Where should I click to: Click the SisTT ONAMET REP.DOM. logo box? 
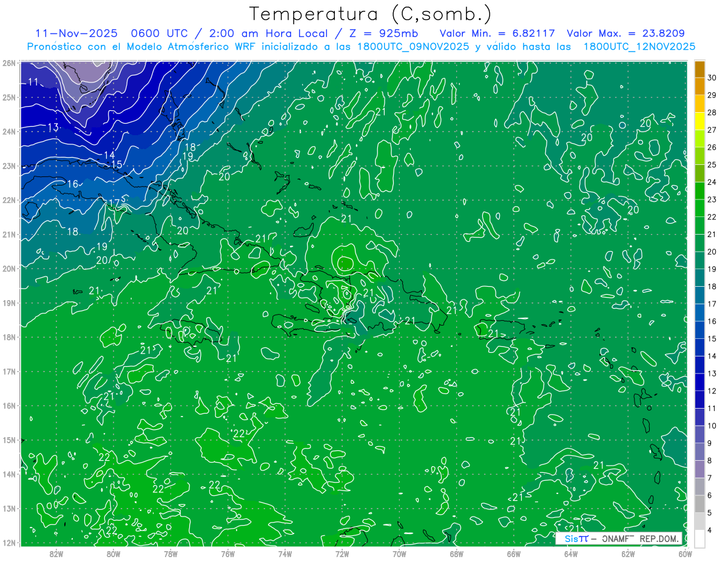coord(618,538)
